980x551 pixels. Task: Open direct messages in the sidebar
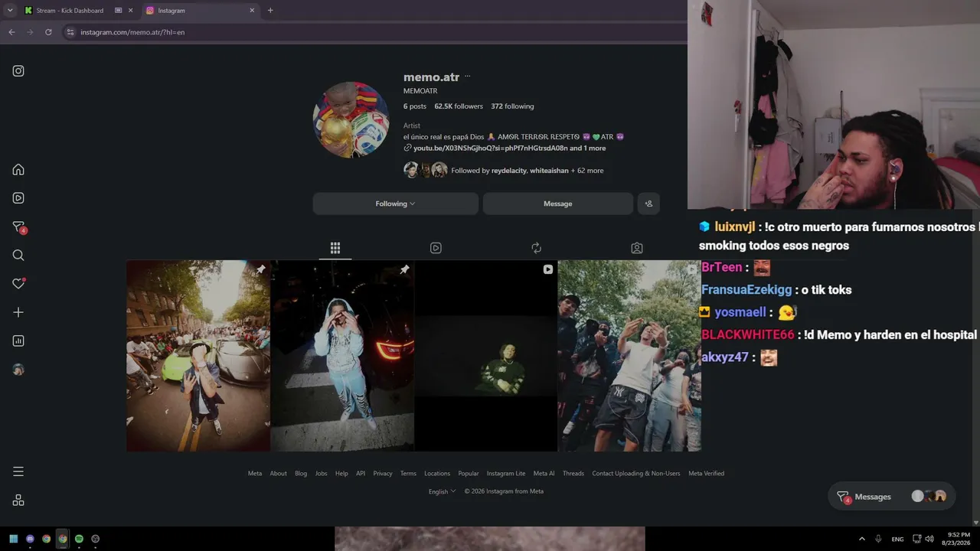coord(18,227)
